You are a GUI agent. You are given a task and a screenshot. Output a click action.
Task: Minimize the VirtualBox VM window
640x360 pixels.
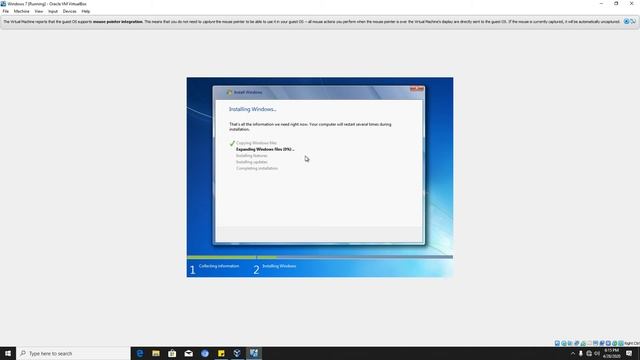601,4
